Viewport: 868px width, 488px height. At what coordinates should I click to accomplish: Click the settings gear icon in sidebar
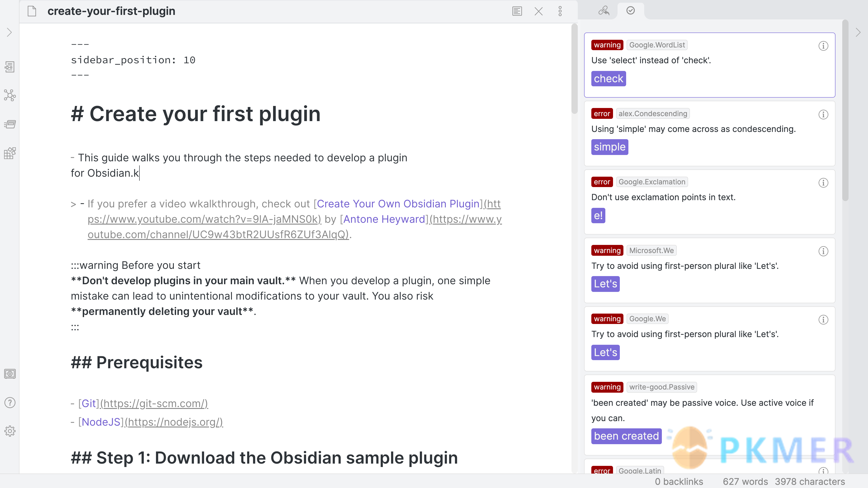(x=10, y=431)
